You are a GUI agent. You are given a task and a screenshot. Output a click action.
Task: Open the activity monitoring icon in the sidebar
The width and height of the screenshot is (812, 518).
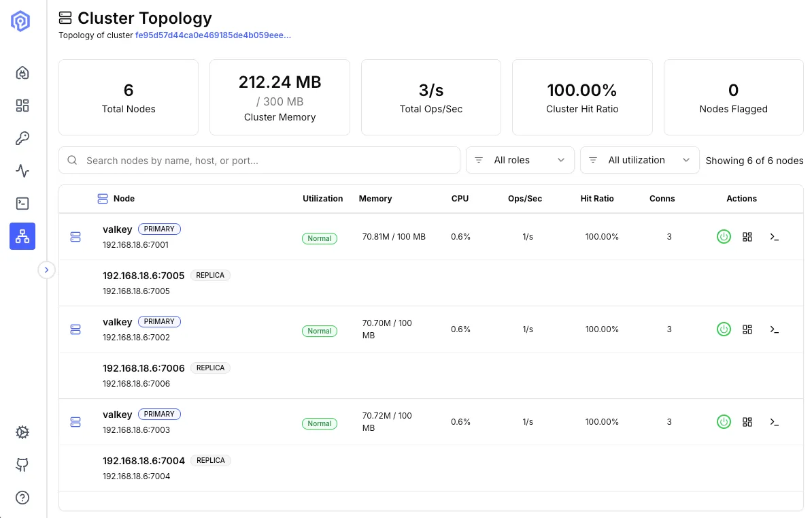(22, 171)
